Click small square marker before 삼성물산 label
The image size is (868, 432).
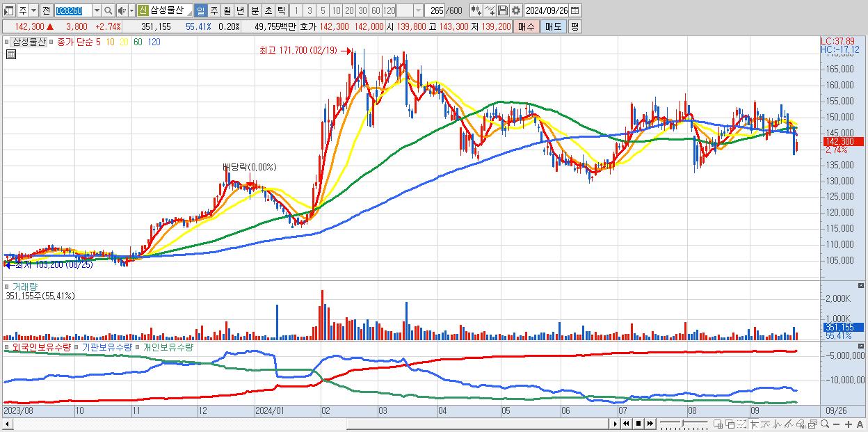pyautogui.click(x=6, y=42)
